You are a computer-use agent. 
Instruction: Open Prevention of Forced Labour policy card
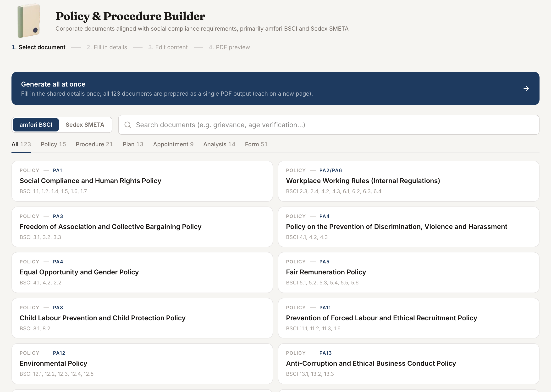tap(408, 318)
